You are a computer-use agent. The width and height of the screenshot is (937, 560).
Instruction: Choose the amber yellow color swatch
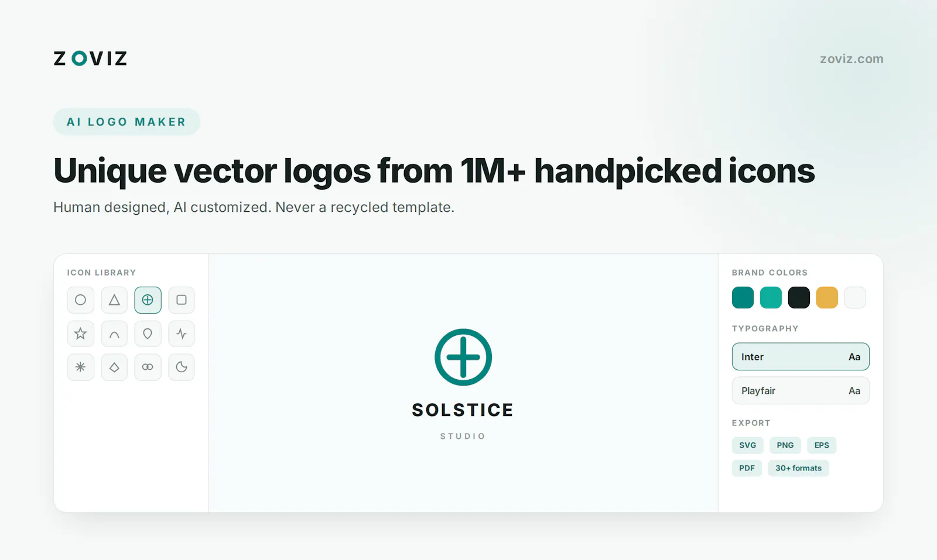click(x=827, y=297)
